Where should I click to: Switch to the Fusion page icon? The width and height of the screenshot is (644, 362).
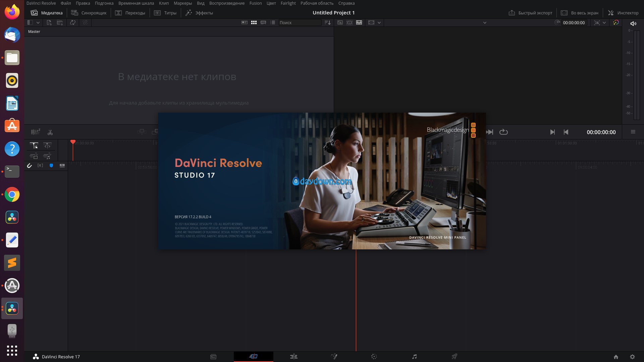(334, 357)
